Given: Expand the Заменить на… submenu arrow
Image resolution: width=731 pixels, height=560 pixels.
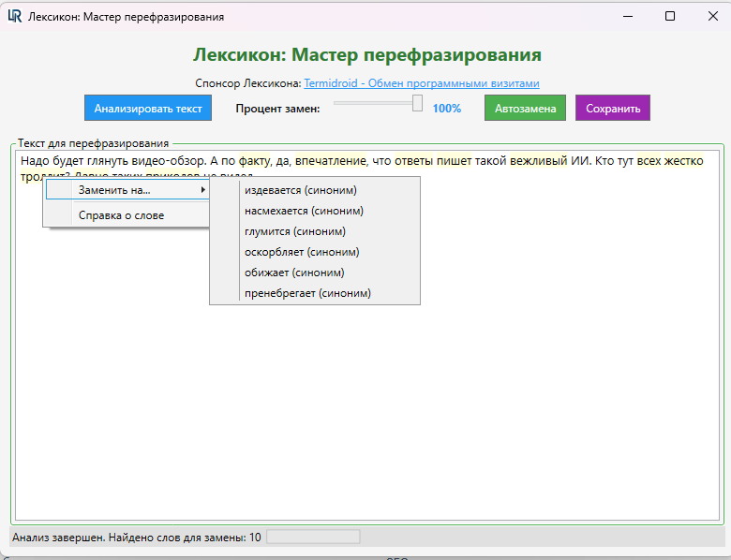Looking at the screenshot, I should (203, 190).
